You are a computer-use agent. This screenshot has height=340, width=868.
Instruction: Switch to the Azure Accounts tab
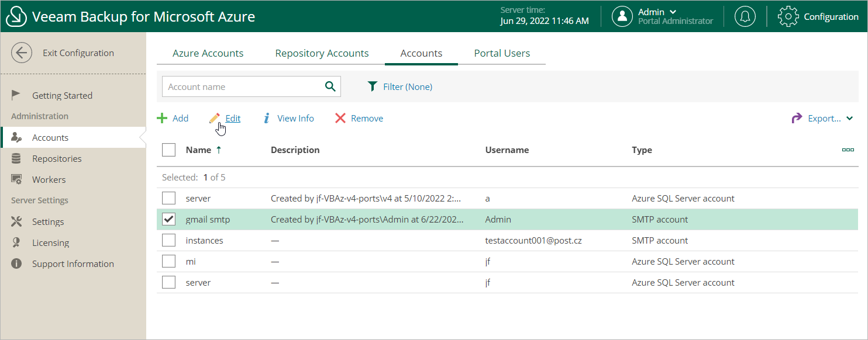coord(208,53)
